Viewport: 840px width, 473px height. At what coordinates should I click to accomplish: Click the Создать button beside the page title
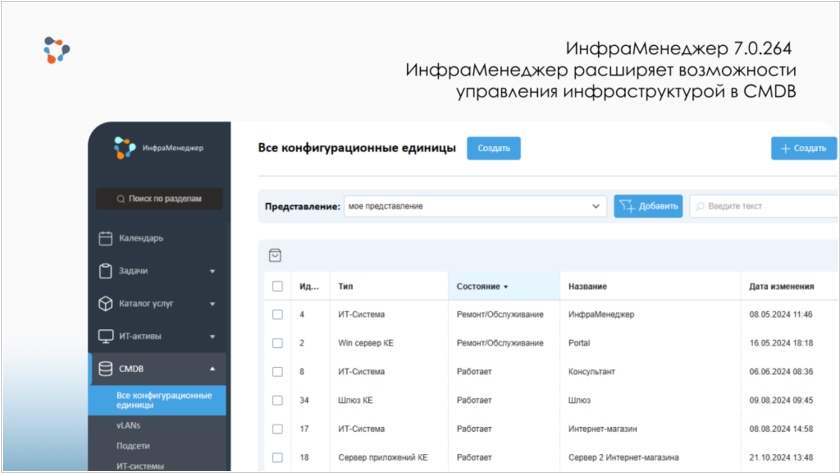tap(493, 148)
